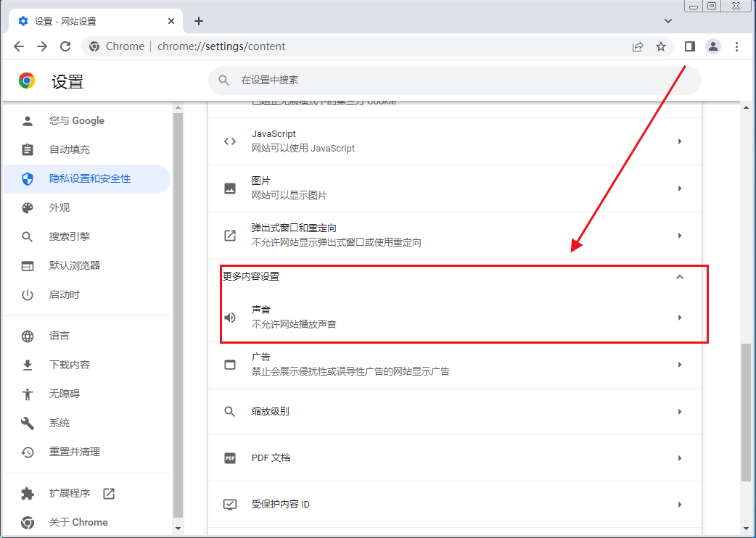The width and height of the screenshot is (756, 538).
Task: Click the address bar URL
Action: click(221, 46)
